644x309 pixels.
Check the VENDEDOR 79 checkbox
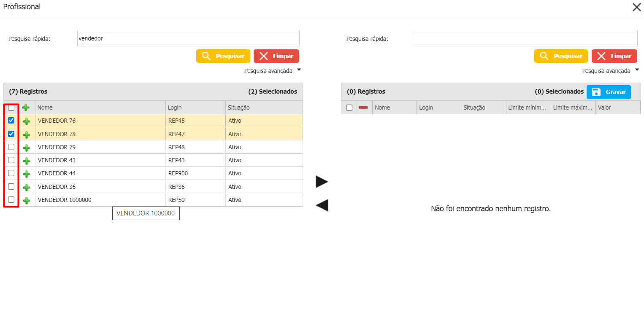[11, 147]
